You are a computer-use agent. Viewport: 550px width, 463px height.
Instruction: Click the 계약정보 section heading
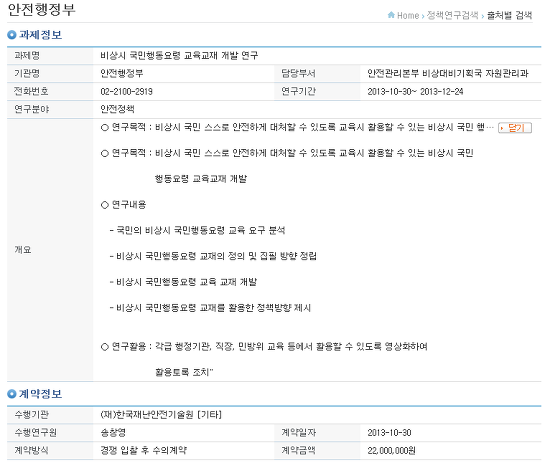(40, 394)
